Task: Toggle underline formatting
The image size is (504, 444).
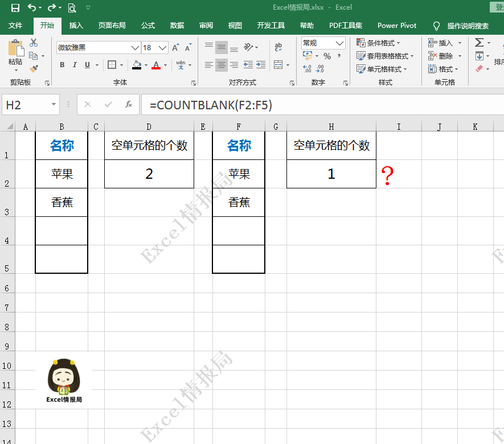Action: [x=88, y=65]
